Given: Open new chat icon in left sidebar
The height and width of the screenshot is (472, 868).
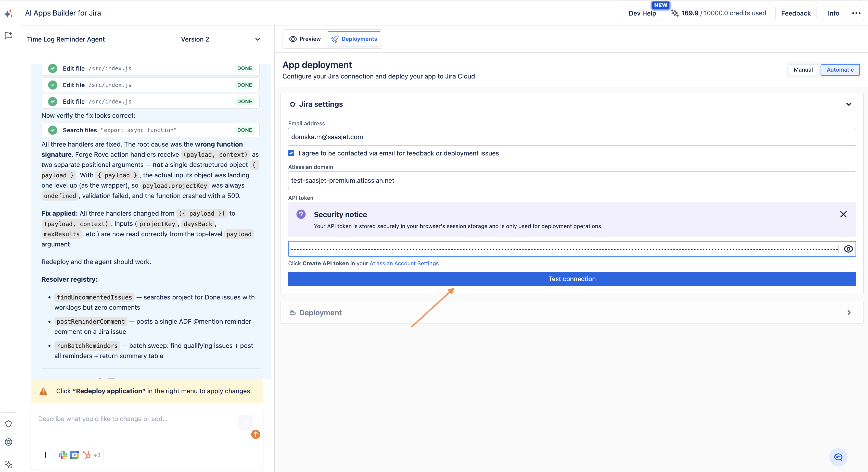Looking at the screenshot, I should [8, 35].
